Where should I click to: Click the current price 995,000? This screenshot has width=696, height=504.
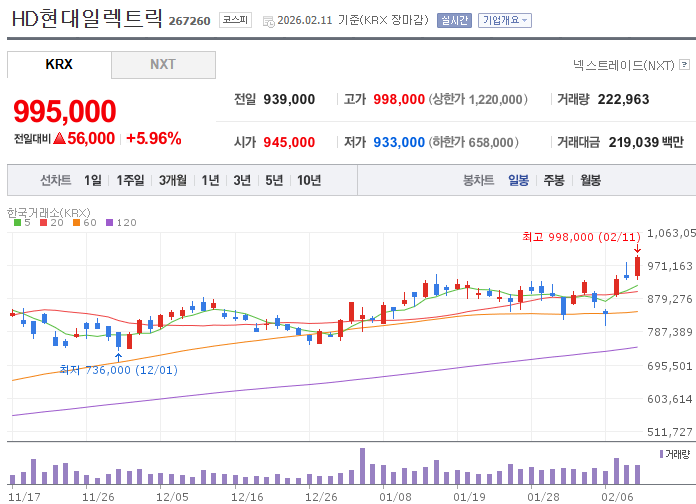coord(65,111)
